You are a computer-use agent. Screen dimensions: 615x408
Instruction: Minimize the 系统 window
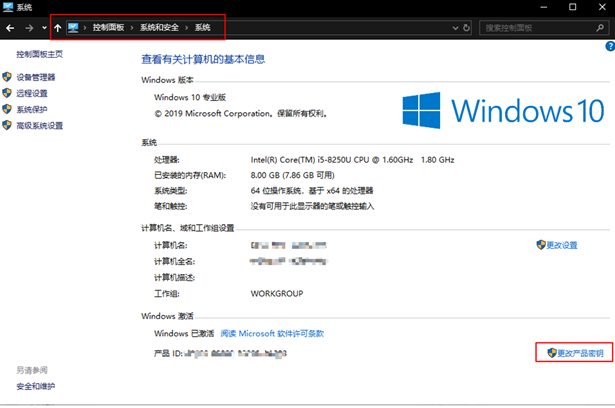click(x=544, y=7)
